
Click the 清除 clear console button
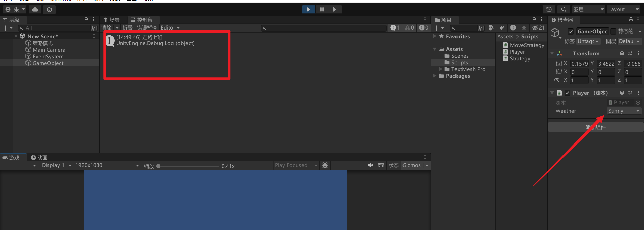[106, 28]
